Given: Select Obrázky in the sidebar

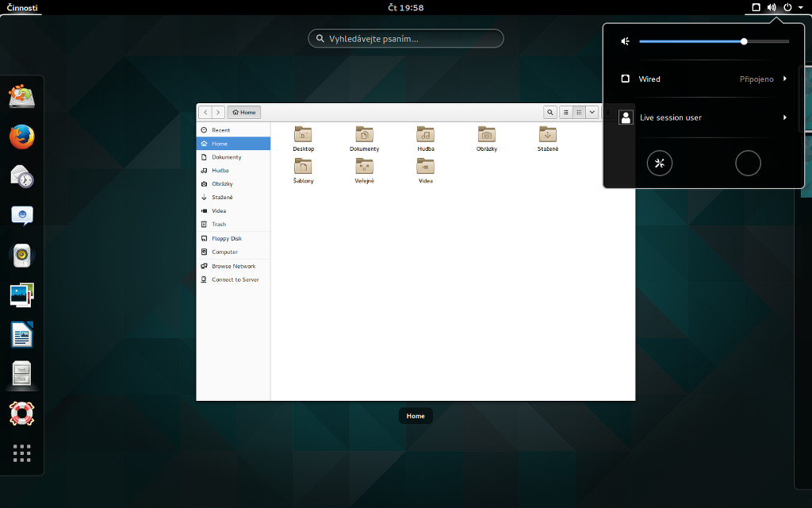Looking at the screenshot, I should tap(234, 184).
